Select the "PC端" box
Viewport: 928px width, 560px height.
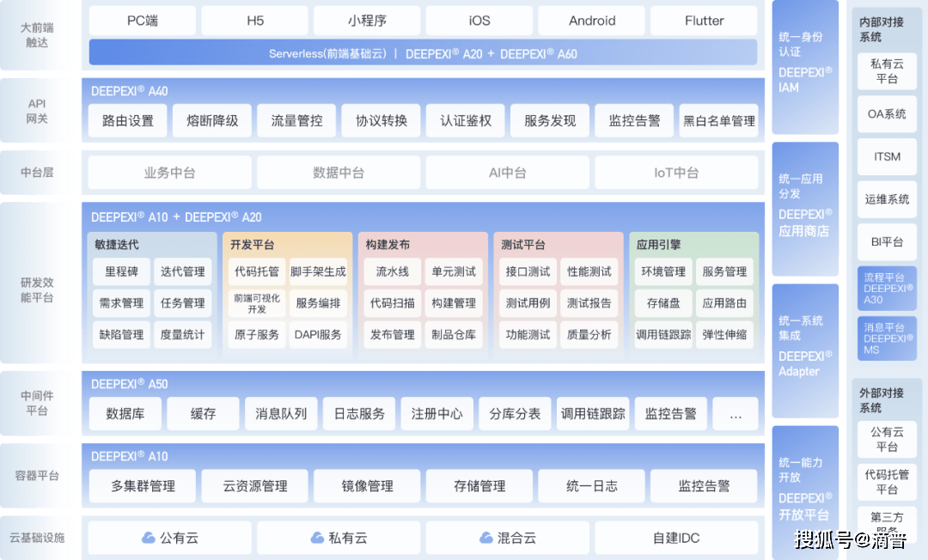[x=142, y=21]
